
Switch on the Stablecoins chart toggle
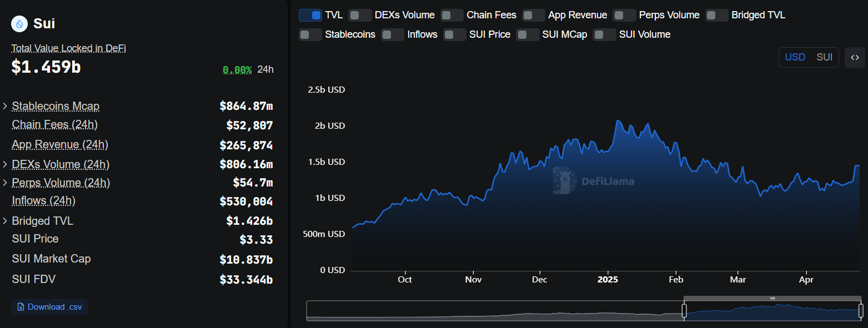pyautogui.click(x=310, y=34)
